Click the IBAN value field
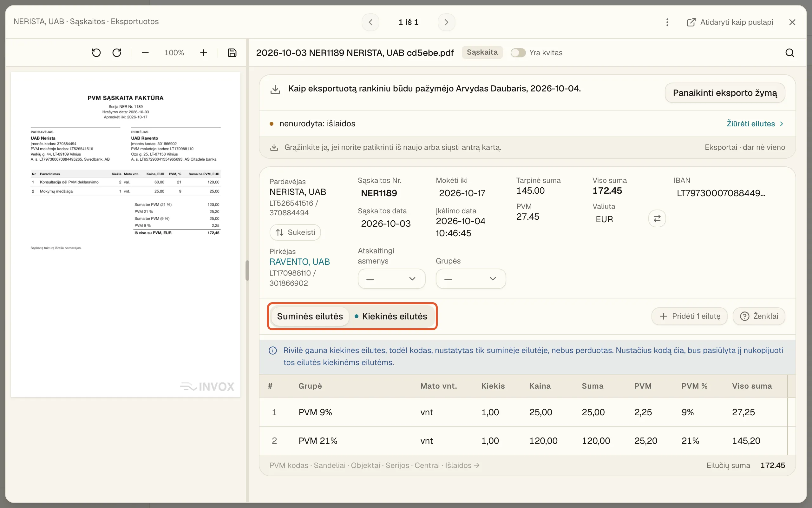Viewport: 812px width, 508px height. point(721,193)
